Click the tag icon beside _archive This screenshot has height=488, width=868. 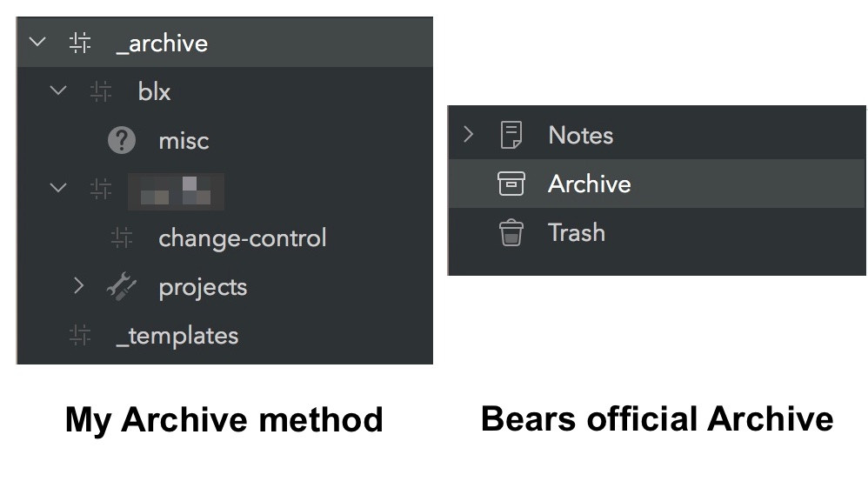click(80, 43)
